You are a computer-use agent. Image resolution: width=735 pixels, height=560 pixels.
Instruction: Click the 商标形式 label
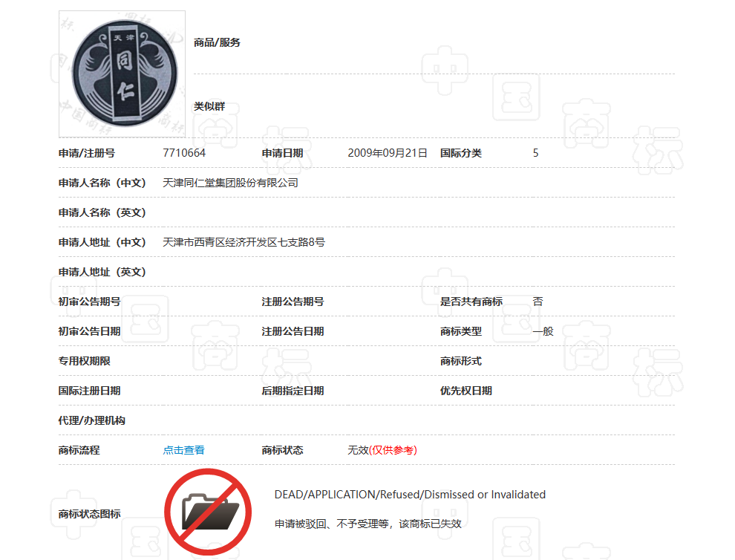(461, 361)
